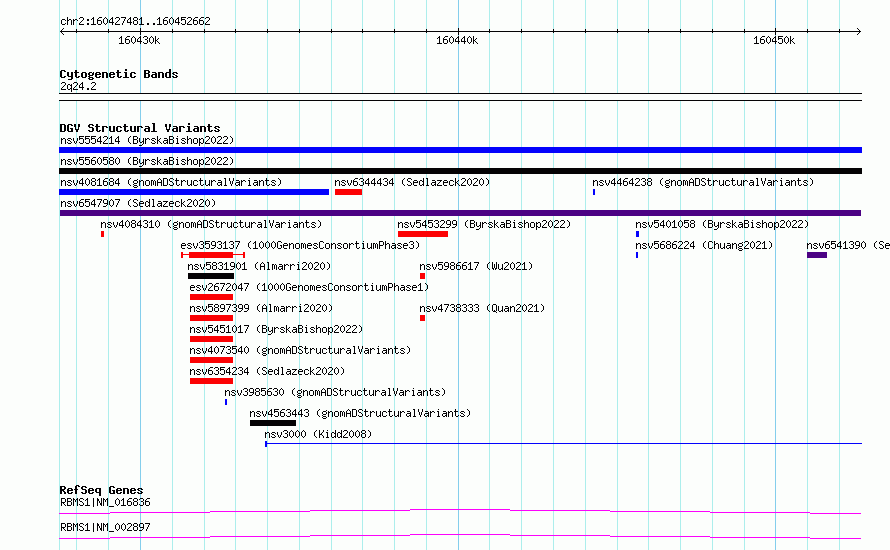Click the nsv5554214 blue variant bar

pos(460,150)
